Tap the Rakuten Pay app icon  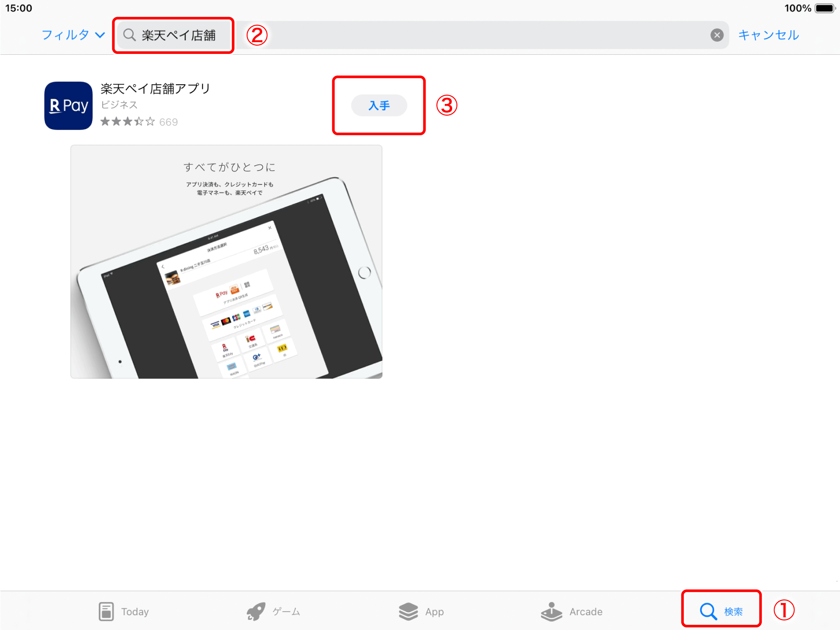coord(68,106)
